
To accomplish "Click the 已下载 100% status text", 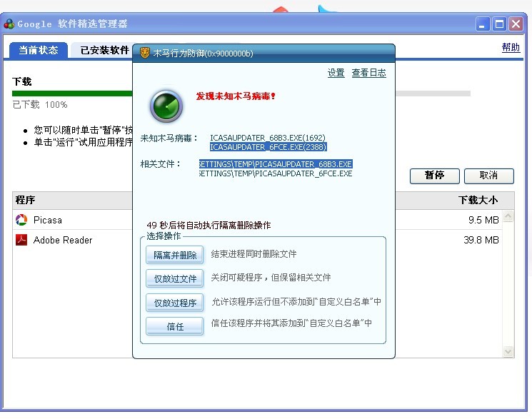I will [x=40, y=104].
